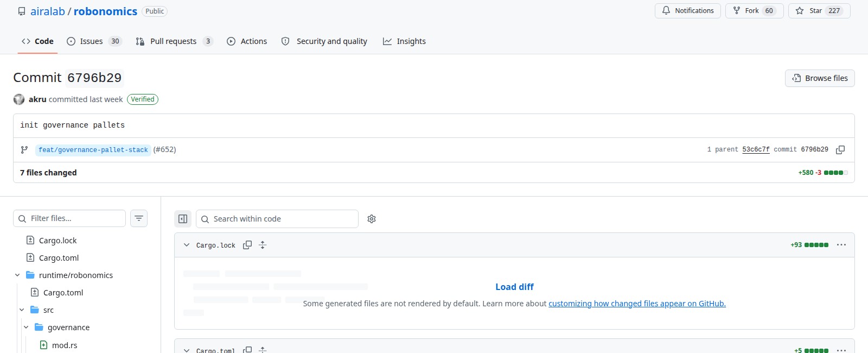Screen dimensions: 868x353
Task: Open the Issues tab
Action: [x=94, y=41]
